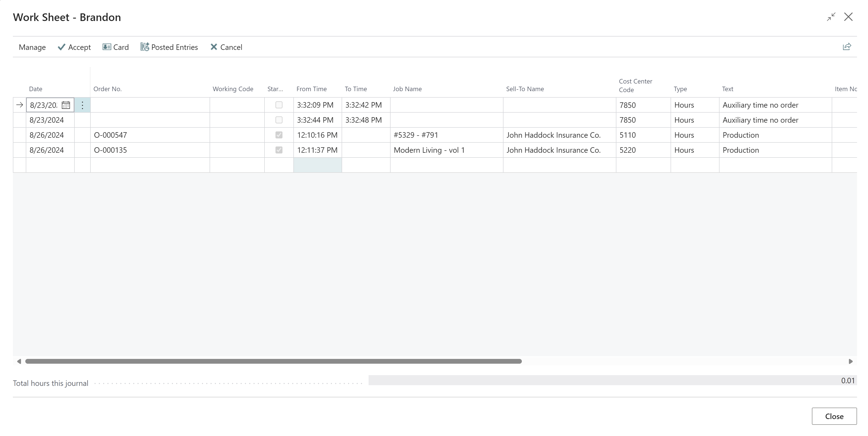Click the Sell-To Name column header
Screen dimensions: 868x436
525,89
